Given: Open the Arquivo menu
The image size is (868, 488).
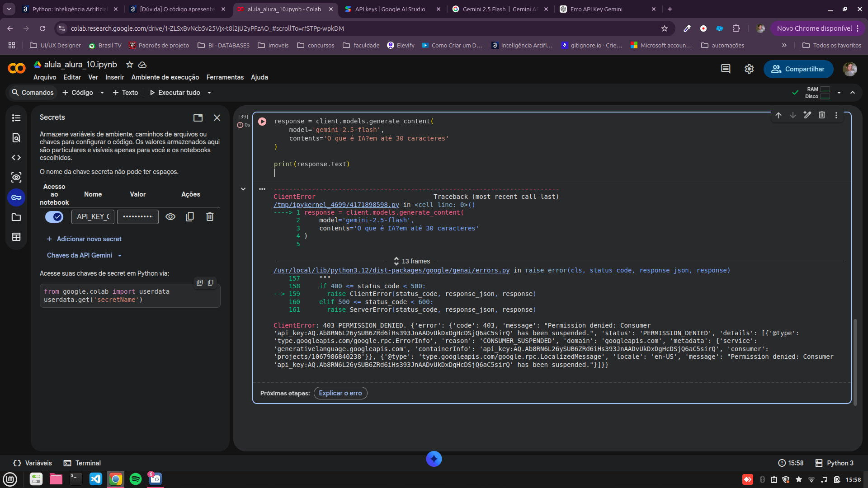Looking at the screenshot, I should point(45,77).
